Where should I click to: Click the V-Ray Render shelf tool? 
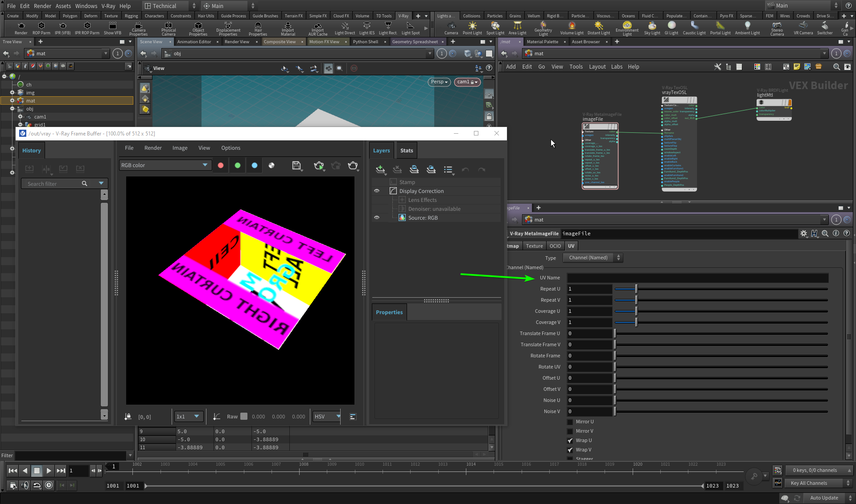click(21, 28)
